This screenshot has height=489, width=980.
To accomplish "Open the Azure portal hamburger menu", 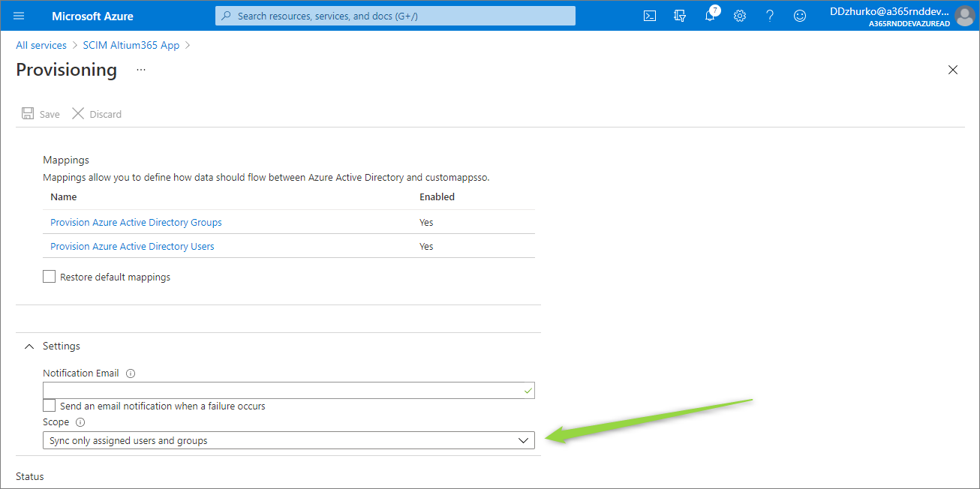I will (x=19, y=16).
